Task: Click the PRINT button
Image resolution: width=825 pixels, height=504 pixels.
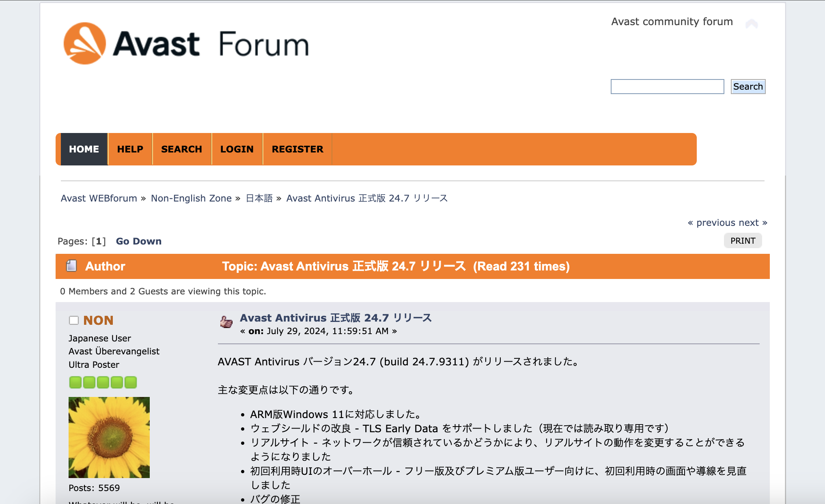Action: click(743, 240)
